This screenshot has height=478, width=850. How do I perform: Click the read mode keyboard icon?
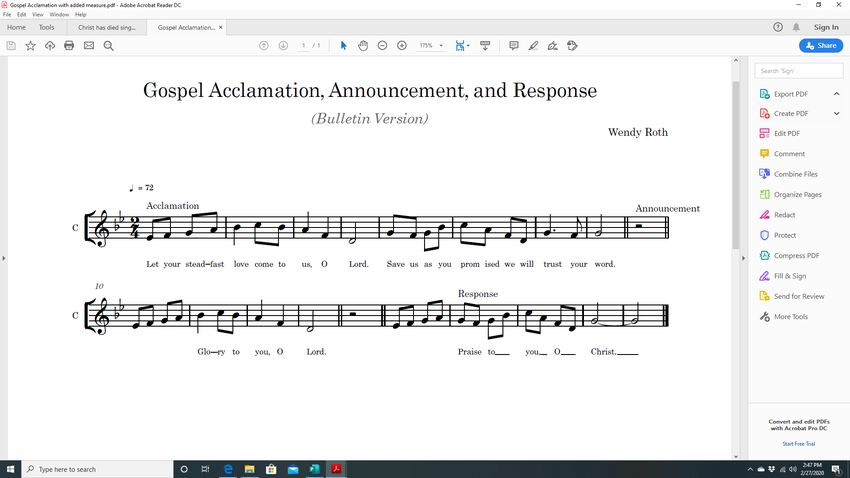point(485,46)
